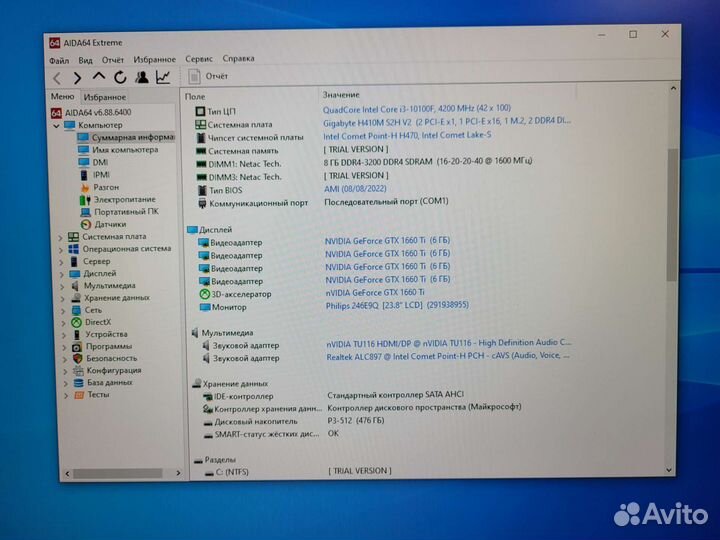Click the Back navigation arrow
720x540 pixels.
57,78
